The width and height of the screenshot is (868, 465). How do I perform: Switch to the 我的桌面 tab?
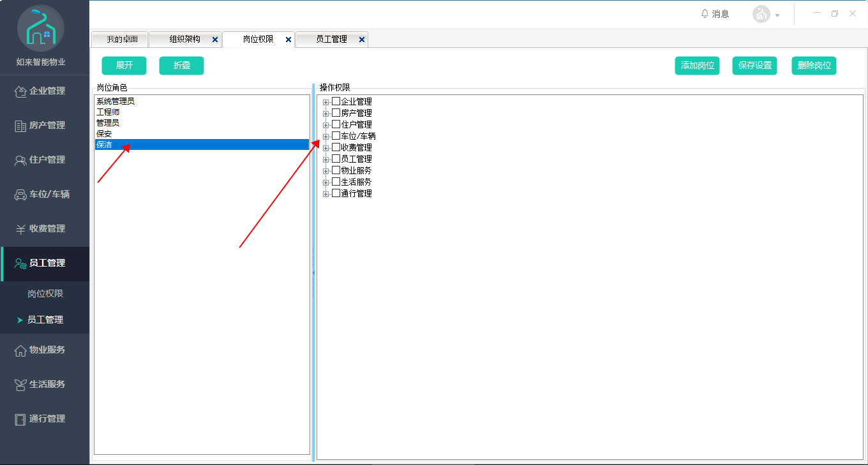(121, 40)
